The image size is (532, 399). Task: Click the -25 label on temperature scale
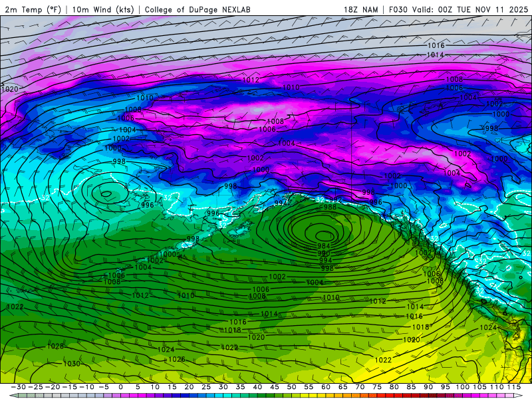35,387
